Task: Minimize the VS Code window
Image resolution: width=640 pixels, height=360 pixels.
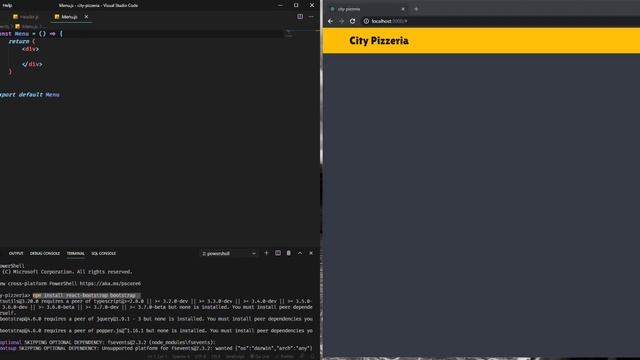Action: pos(280,5)
